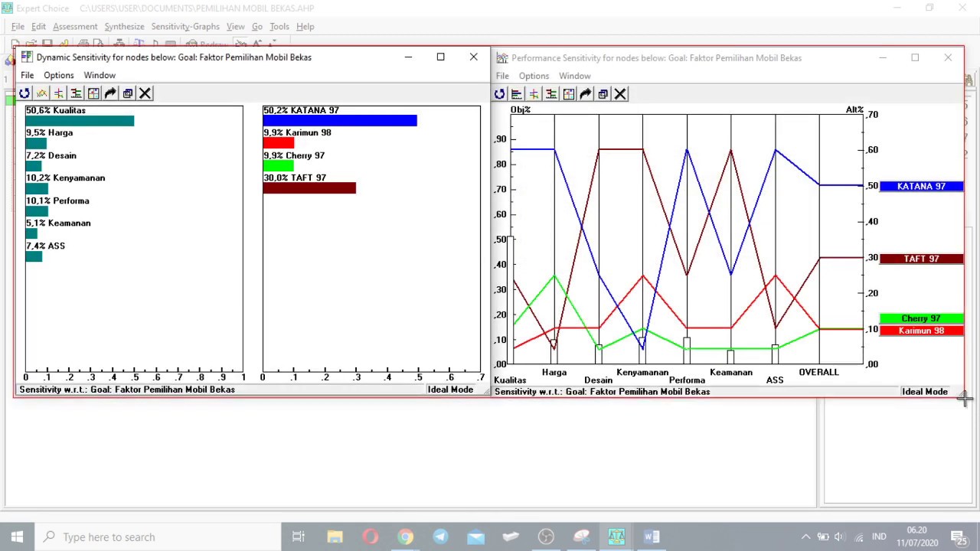The width and height of the screenshot is (980, 551).
Task: Open Performance graph icon in Dynamic Sensitivity toolbar
Action: click(x=41, y=93)
